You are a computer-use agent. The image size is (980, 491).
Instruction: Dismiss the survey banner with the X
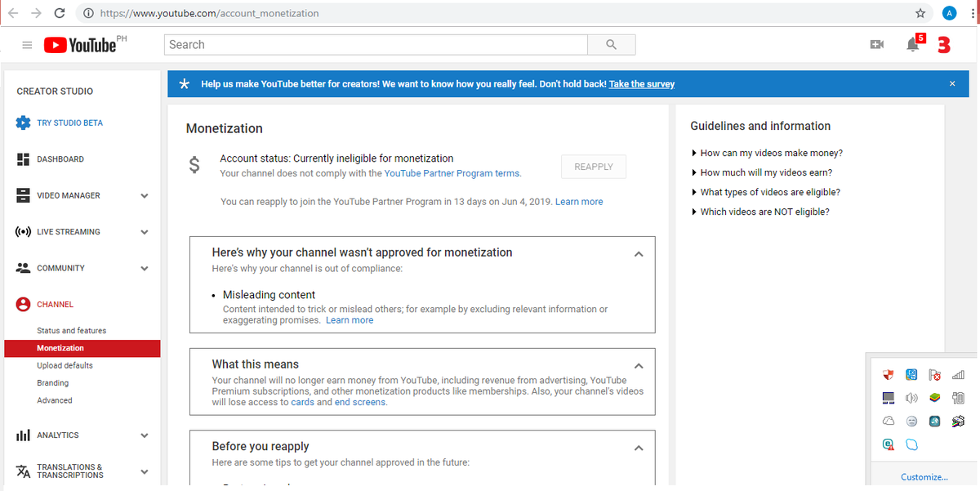click(x=952, y=83)
